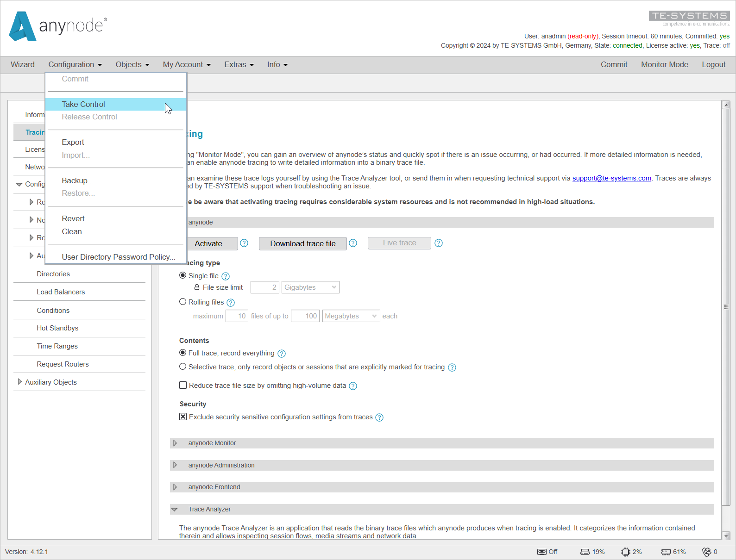Open Conditions in the sidebar

[53, 311]
